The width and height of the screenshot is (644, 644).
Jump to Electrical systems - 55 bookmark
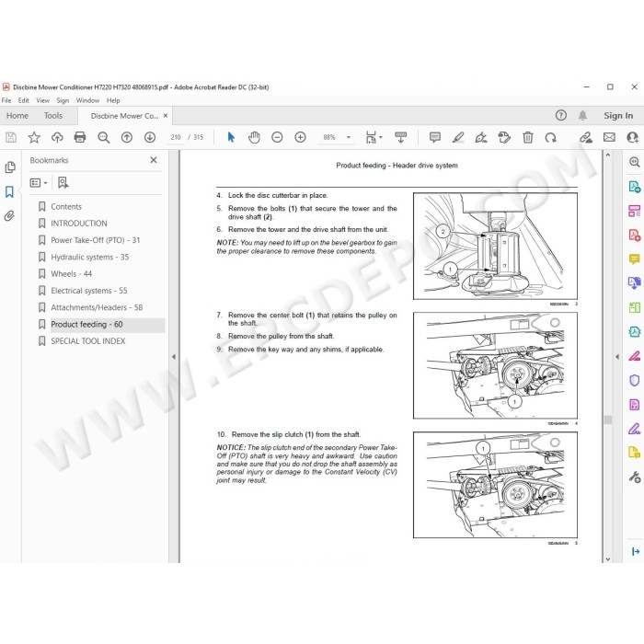(x=88, y=291)
